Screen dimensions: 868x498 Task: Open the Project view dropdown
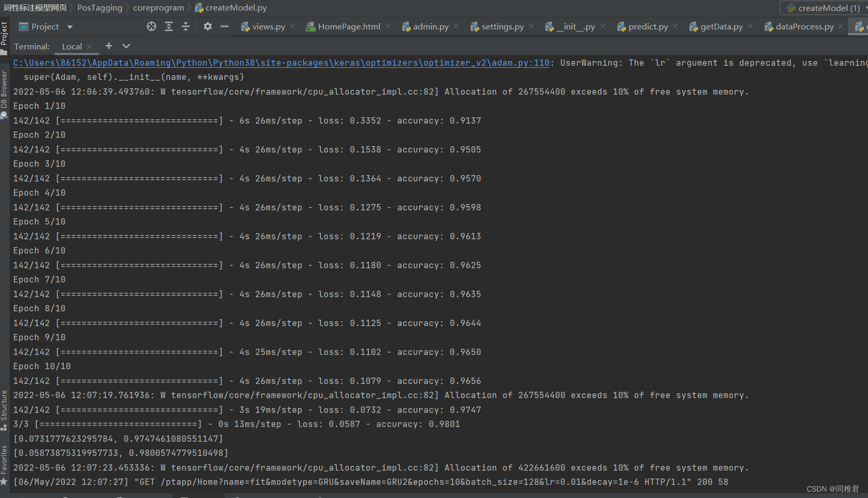coord(70,27)
